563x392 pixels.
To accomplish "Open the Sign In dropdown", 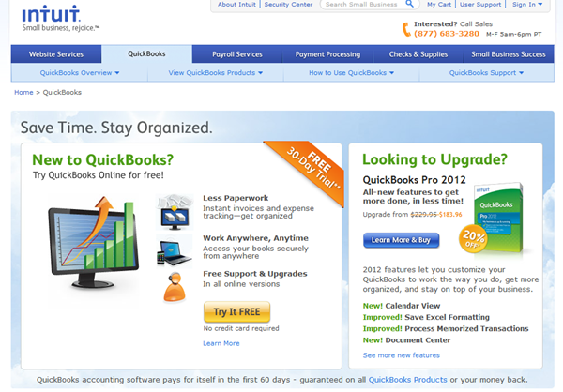I will [x=527, y=5].
